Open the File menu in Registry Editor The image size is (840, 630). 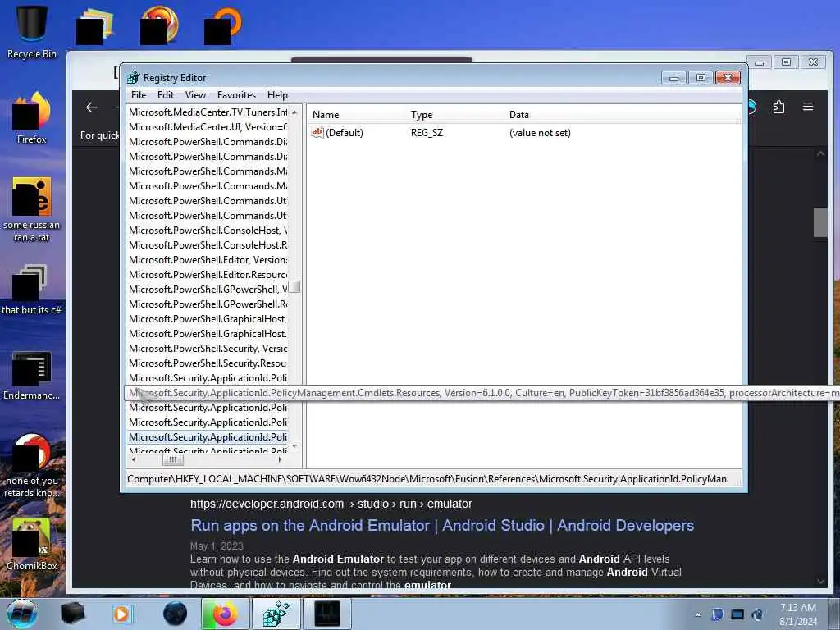tap(138, 95)
